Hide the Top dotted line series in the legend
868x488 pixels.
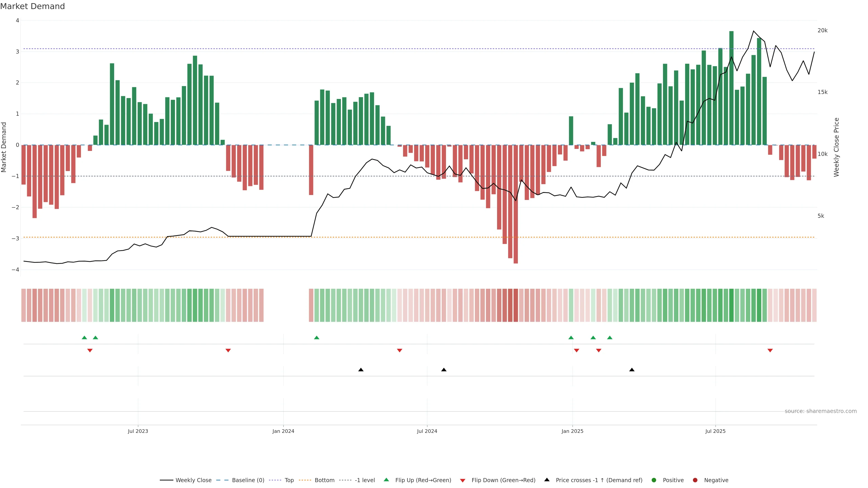[289, 480]
